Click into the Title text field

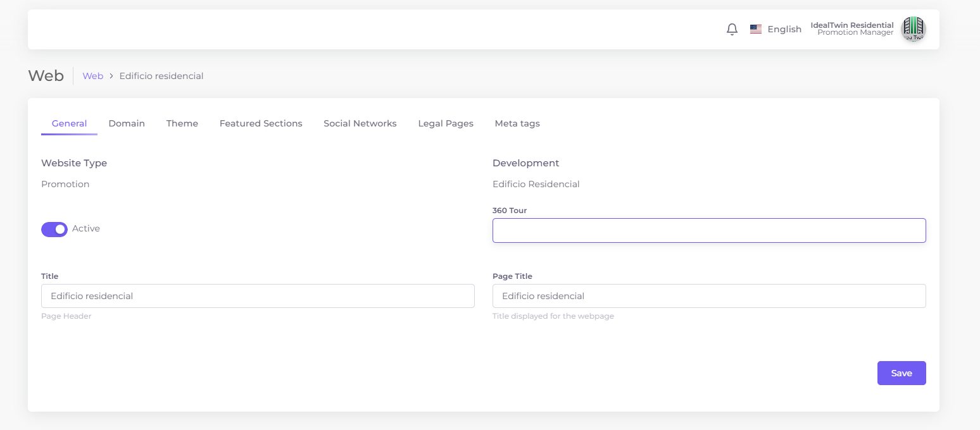[x=258, y=296]
